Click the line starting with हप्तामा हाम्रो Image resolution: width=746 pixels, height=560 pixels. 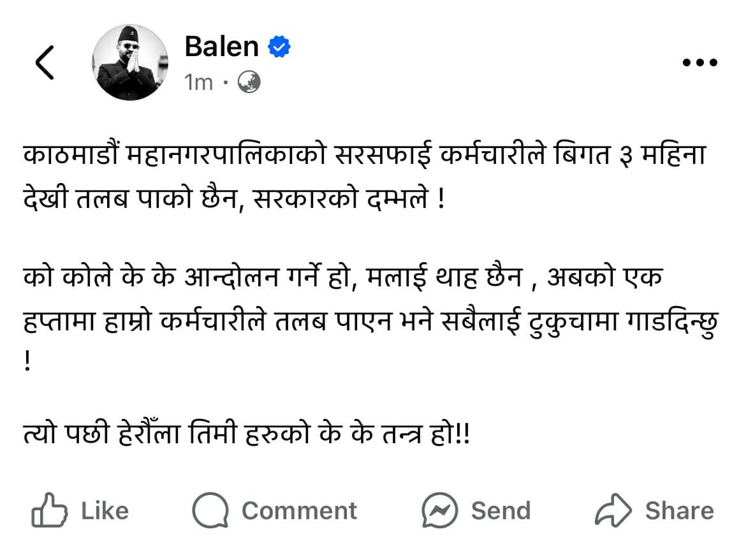pyautogui.click(x=370, y=323)
